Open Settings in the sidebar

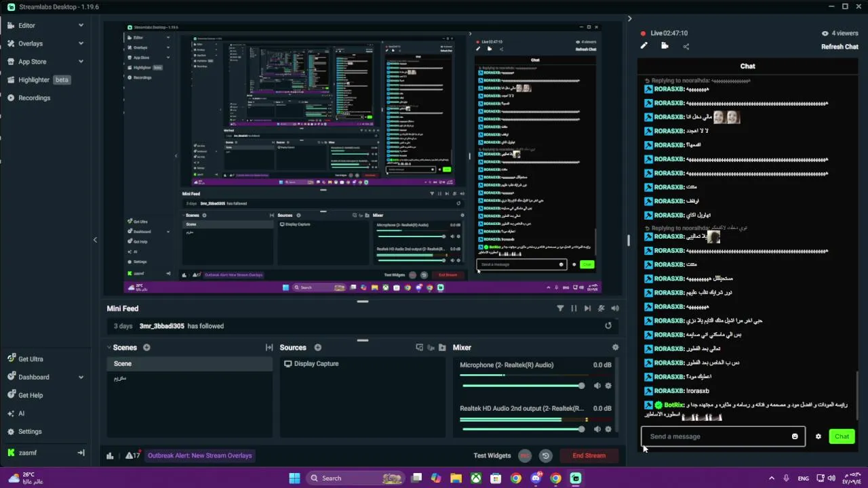coord(30,432)
